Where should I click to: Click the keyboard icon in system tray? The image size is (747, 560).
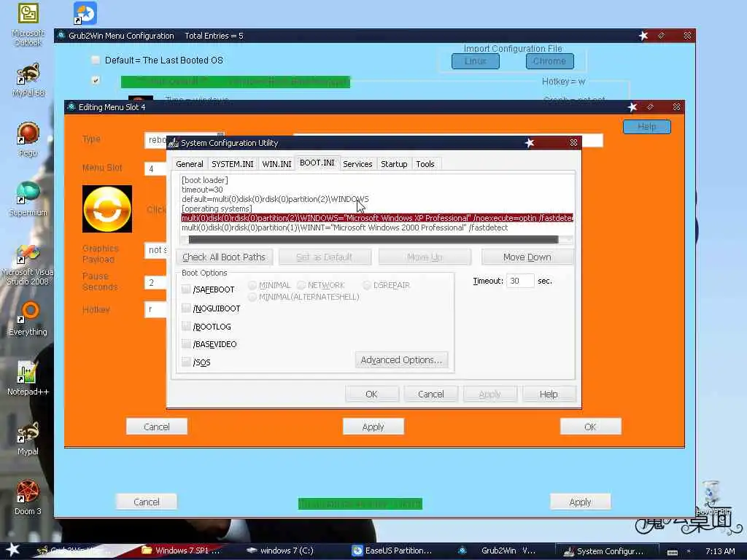pos(672,551)
